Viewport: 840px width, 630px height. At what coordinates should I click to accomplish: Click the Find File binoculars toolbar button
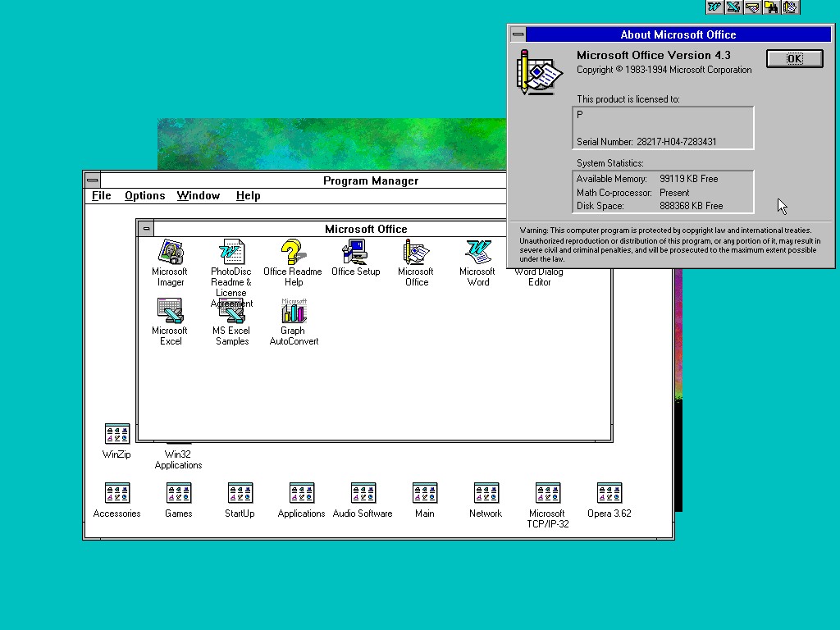click(771, 7)
